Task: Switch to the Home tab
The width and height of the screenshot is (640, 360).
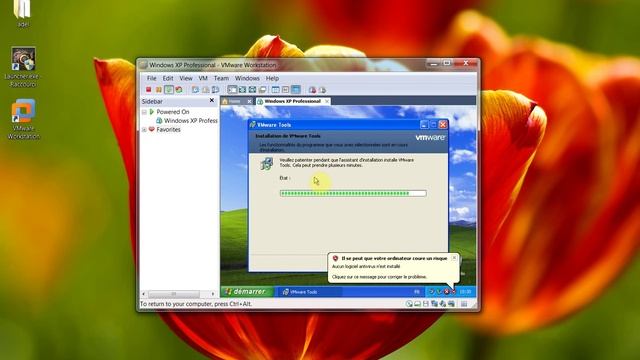Action: 234,101
